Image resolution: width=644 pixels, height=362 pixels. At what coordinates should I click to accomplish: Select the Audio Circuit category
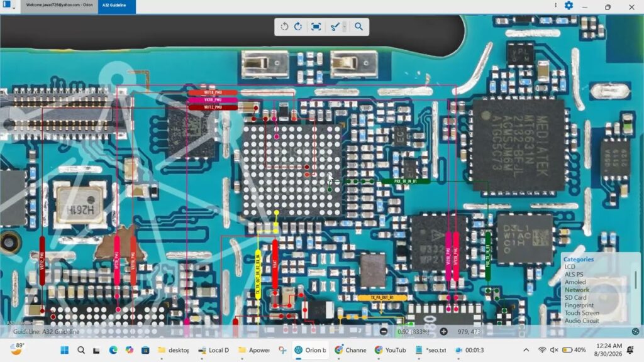click(582, 321)
